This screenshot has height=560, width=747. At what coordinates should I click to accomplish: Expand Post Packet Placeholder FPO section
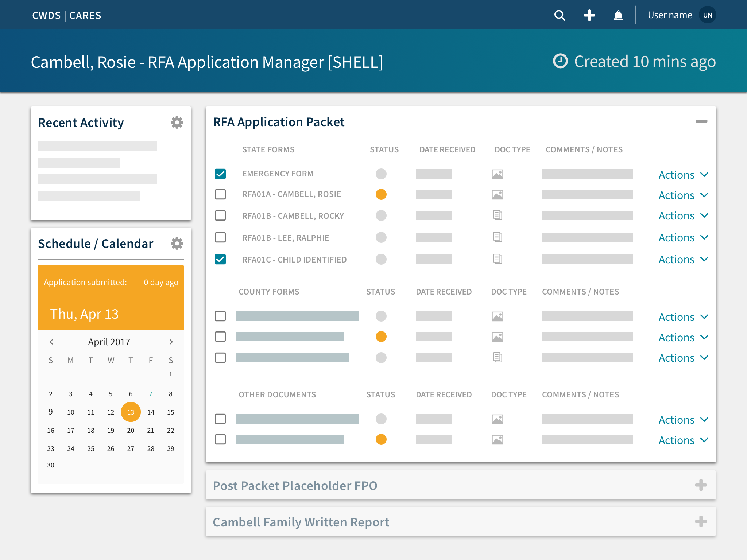701,485
